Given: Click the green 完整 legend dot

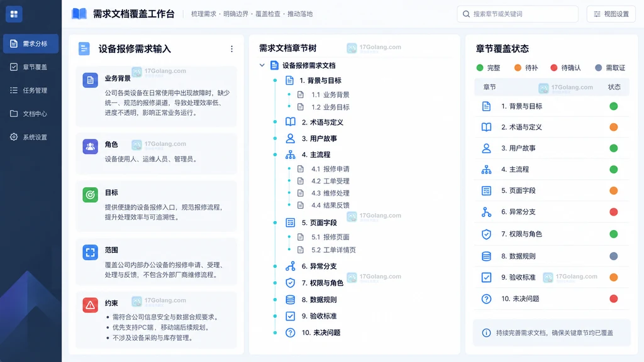Looking at the screenshot, I should [480, 68].
